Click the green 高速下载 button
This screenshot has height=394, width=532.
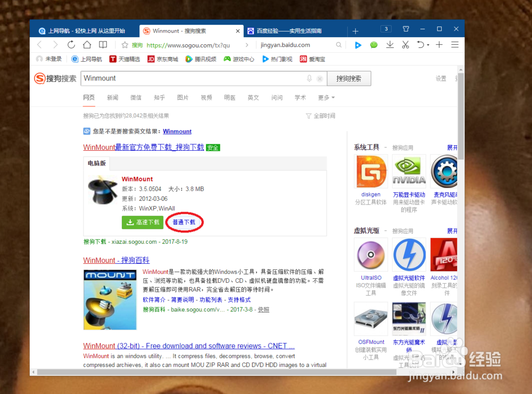pyautogui.click(x=143, y=222)
